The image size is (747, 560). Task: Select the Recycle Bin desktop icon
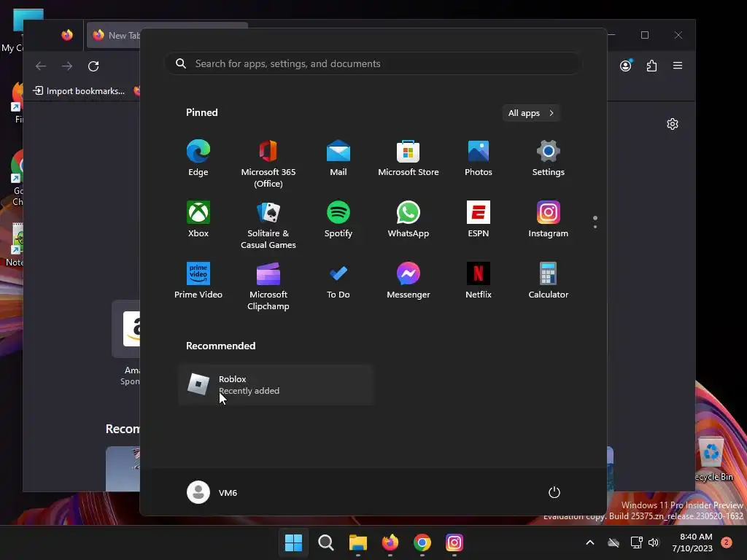click(712, 459)
